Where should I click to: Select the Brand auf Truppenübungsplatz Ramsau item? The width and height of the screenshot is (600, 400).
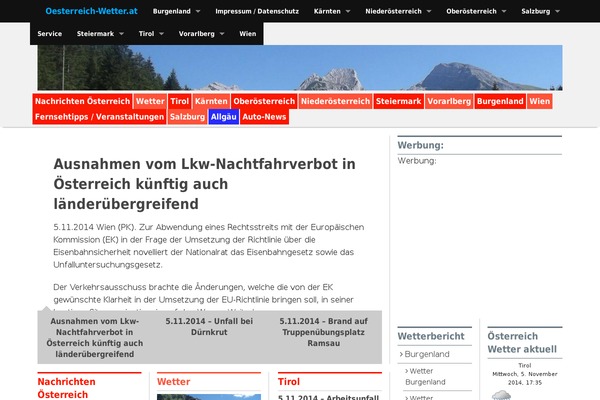click(324, 332)
